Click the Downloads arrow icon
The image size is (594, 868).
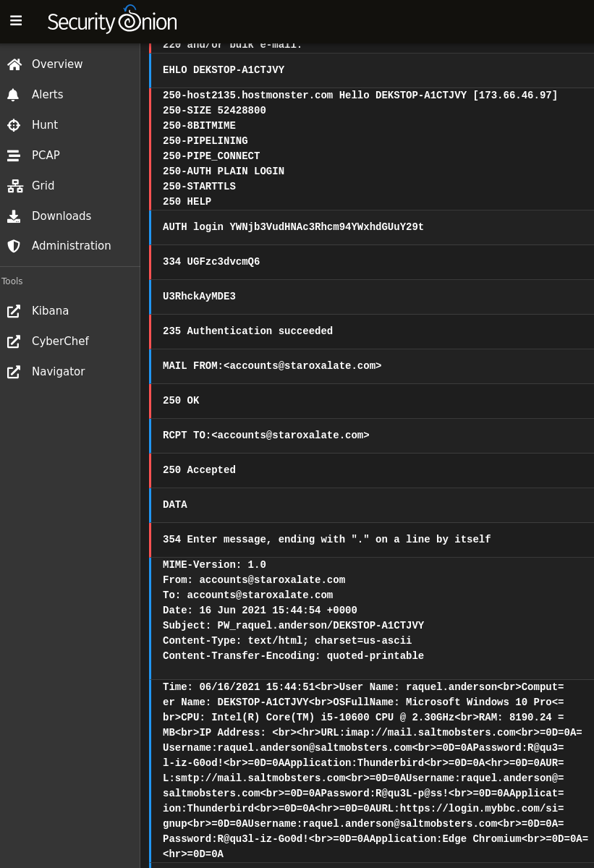click(x=14, y=216)
